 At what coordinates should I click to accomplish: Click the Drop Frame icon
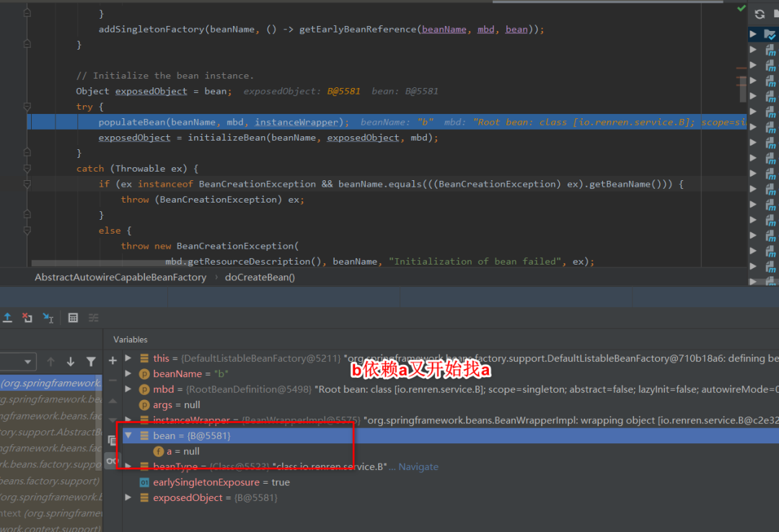[27, 318]
